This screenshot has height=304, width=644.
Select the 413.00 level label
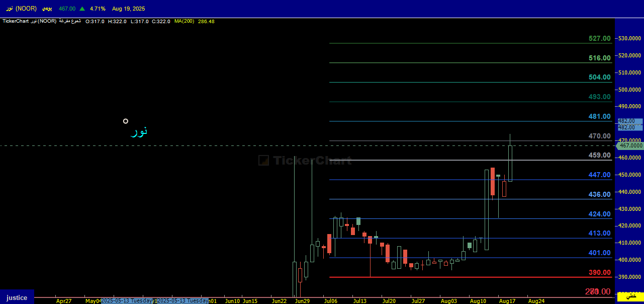click(x=600, y=233)
